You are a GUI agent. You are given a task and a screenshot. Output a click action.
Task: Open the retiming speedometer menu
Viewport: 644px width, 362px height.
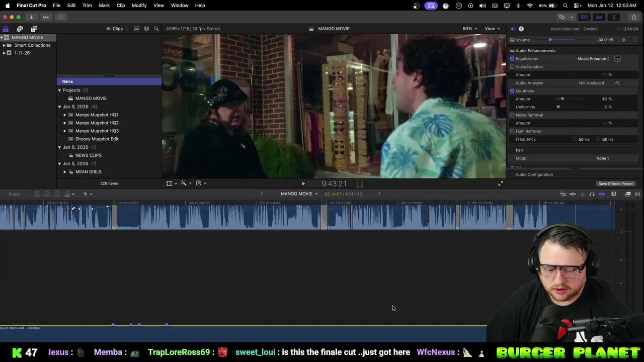[x=200, y=184]
